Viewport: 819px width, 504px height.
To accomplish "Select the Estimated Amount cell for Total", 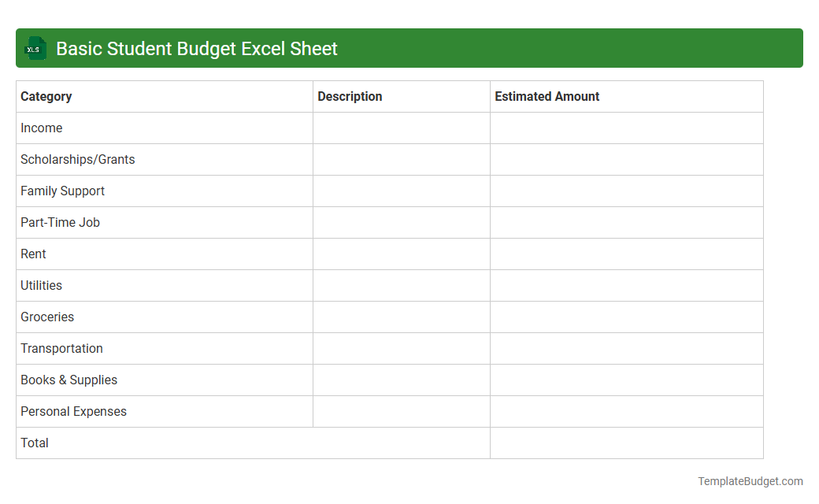I will pos(626,443).
